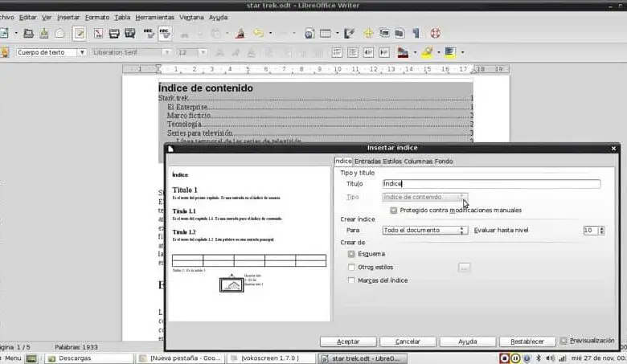The width and height of the screenshot is (627, 364).
Task: Open the Descargas taskbar window
Action: [88, 358]
